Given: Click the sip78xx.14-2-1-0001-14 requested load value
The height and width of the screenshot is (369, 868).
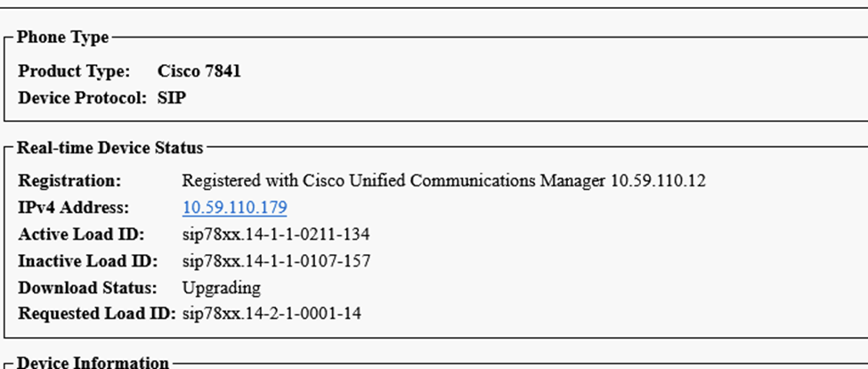Looking at the screenshot, I should coord(272,314).
